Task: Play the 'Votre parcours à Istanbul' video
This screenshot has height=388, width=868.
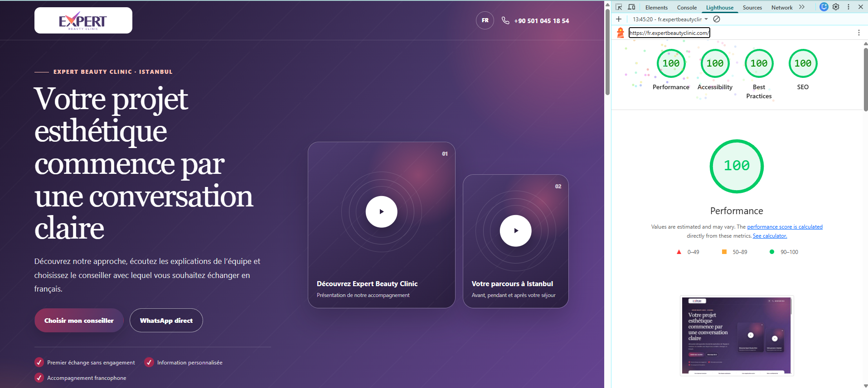Action: point(516,230)
